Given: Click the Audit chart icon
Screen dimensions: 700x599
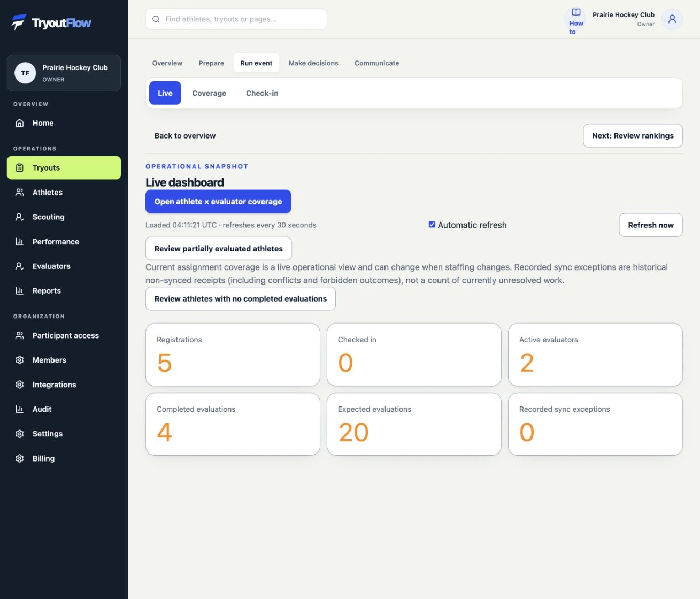Looking at the screenshot, I should (20, 410).
